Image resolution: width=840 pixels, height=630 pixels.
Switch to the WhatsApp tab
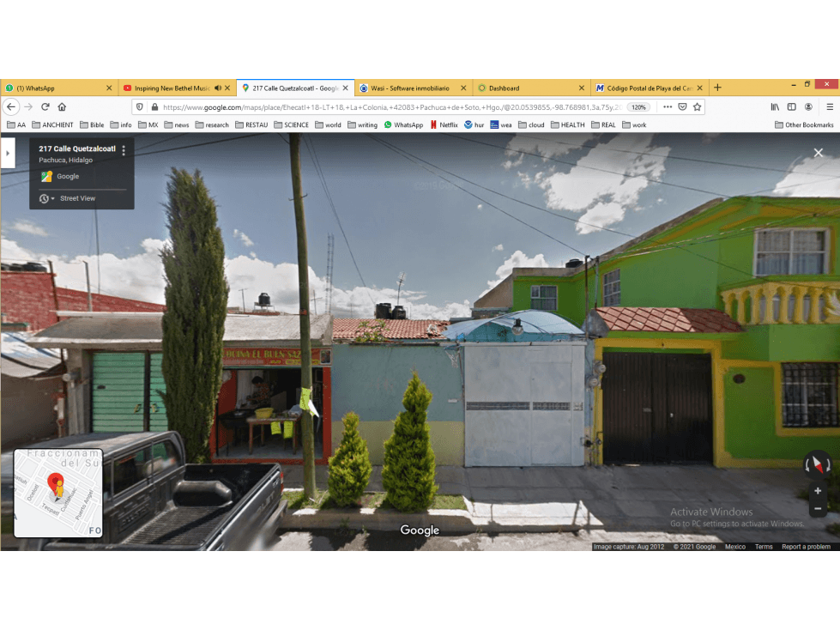(59, 88)
